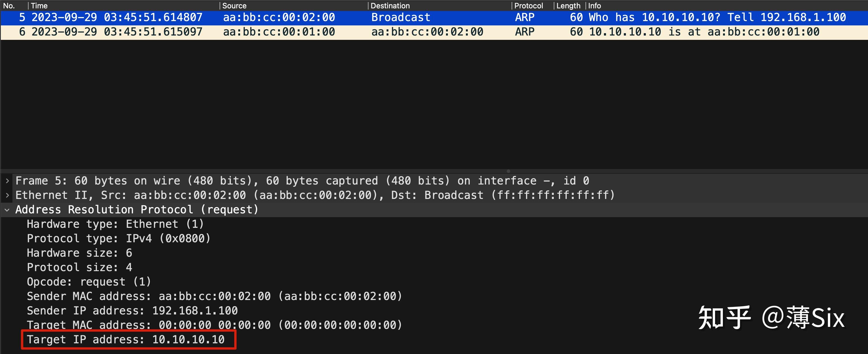Select the Protocol type: IPv4 field
This screenshot has width=868, height=354.
tap(119, 239)
